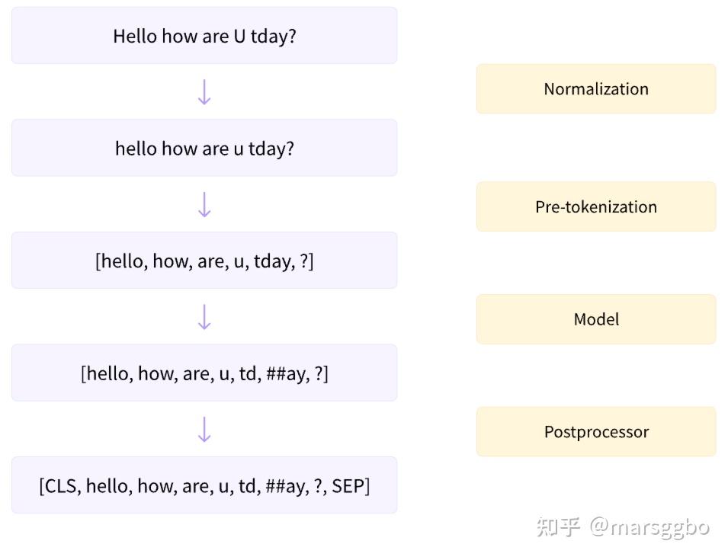Viewport: 728px width, 560px height.
Task: Click the 'Hello how are U tday?' box
Action: click(204, 35)
